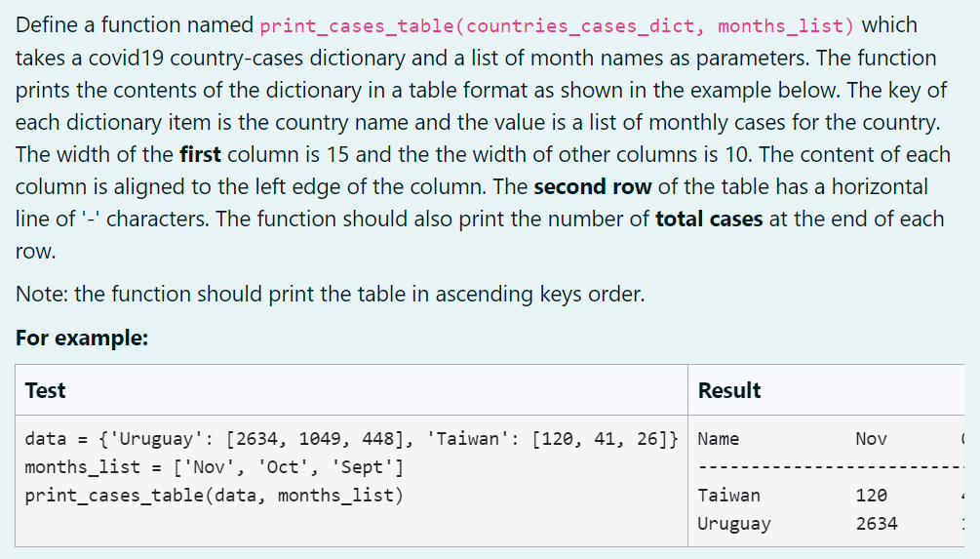Click the bold phrase total cases
This screenshot has height=559, width=980.
[709, 219]
